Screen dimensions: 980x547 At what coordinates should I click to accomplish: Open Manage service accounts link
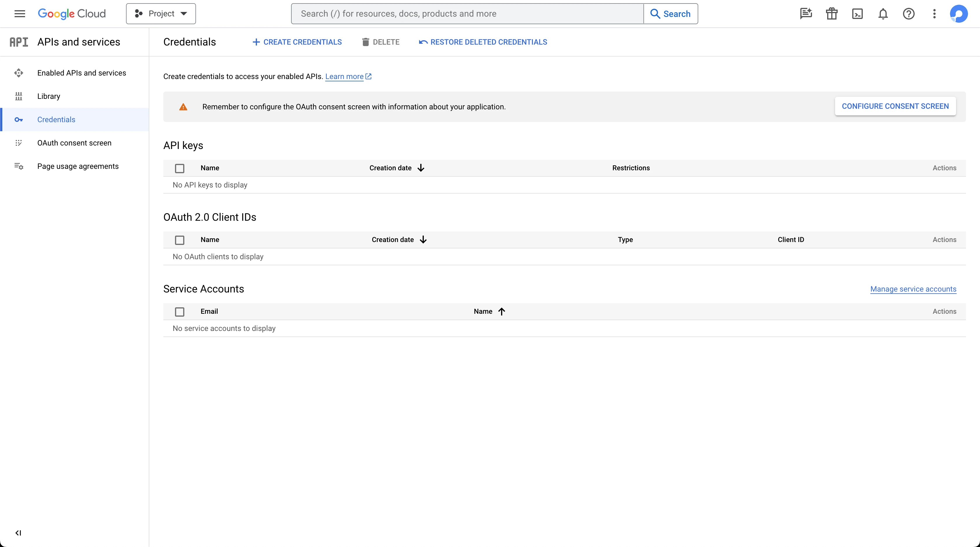pos(913,289)
